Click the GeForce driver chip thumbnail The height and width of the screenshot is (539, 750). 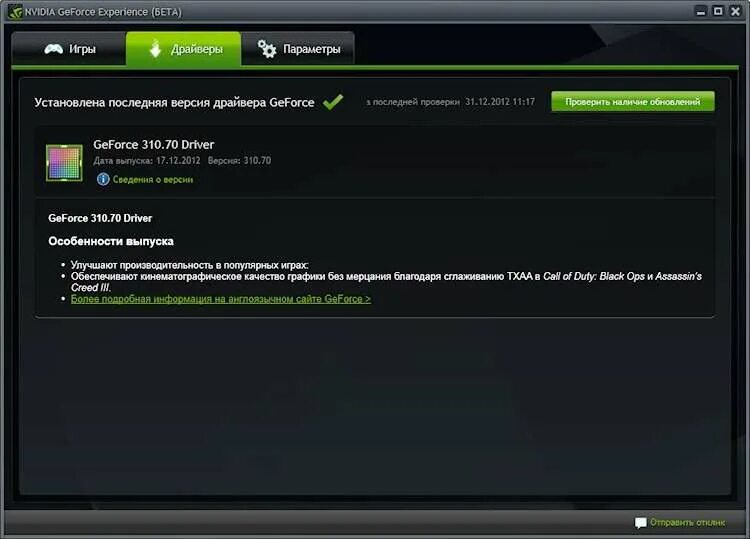tap(64, 163)
